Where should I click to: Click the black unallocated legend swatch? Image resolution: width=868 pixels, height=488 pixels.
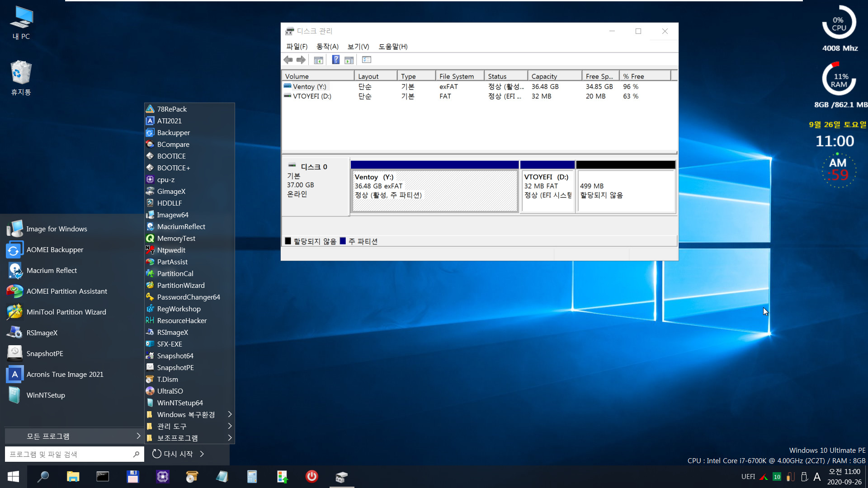288,241
